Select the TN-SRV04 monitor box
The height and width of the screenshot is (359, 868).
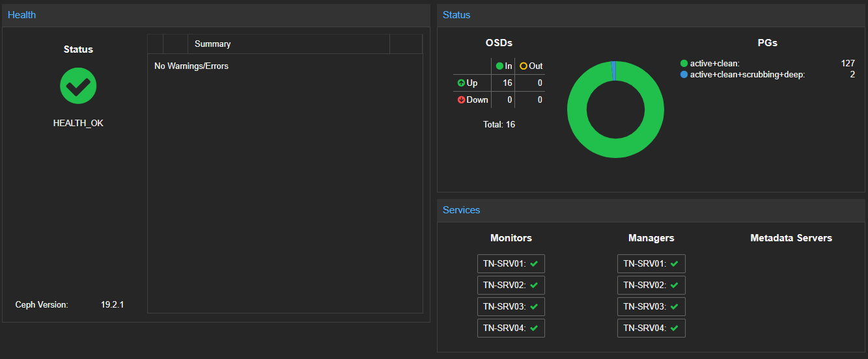[511, 328]
